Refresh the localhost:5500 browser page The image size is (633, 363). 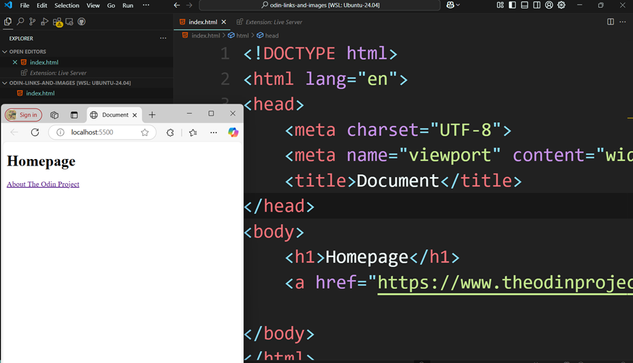35,132
